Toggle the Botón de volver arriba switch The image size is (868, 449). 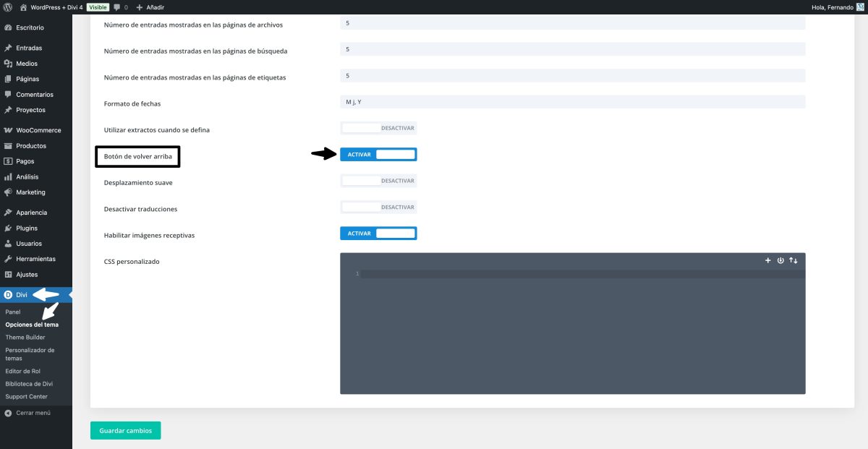(378, 154)
